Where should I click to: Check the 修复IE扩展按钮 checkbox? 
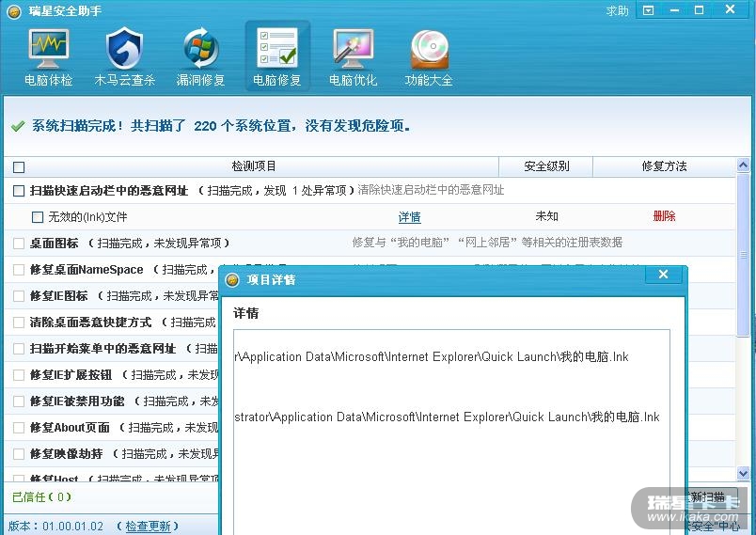19,375
